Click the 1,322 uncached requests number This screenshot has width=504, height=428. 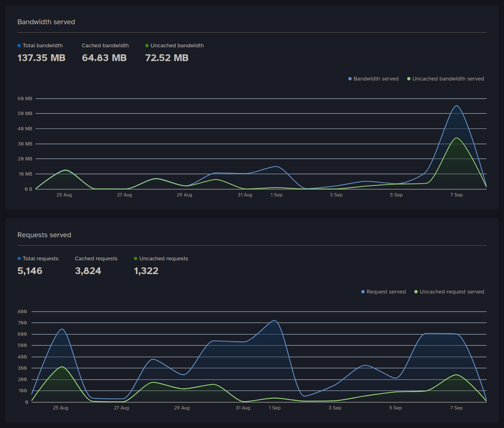(x=146, y=271)
